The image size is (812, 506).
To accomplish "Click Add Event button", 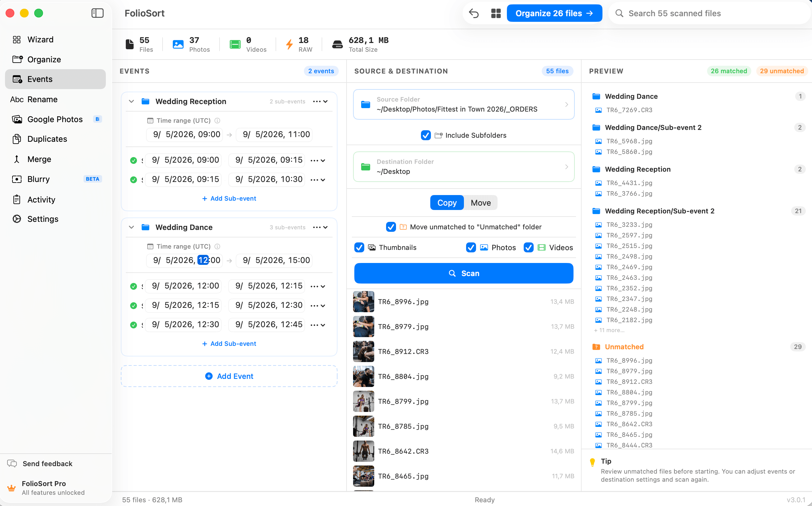I will (x=229, y=376).
